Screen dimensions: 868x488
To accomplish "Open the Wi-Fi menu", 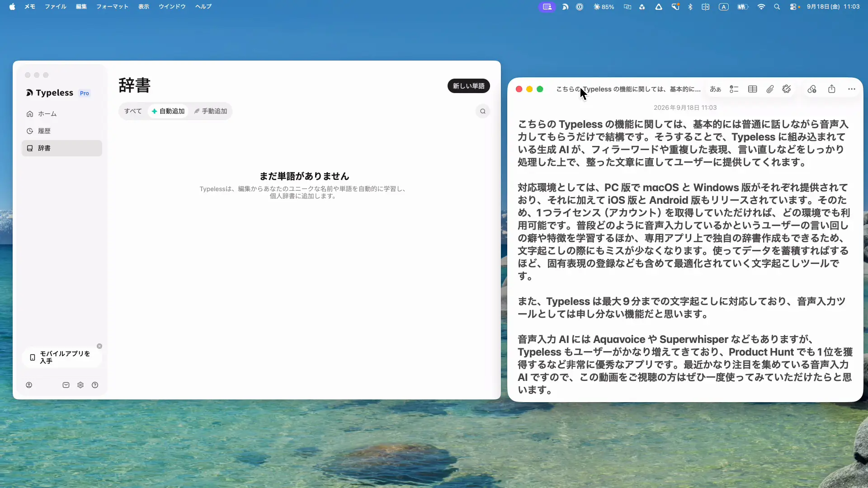I will coord(761,7).
